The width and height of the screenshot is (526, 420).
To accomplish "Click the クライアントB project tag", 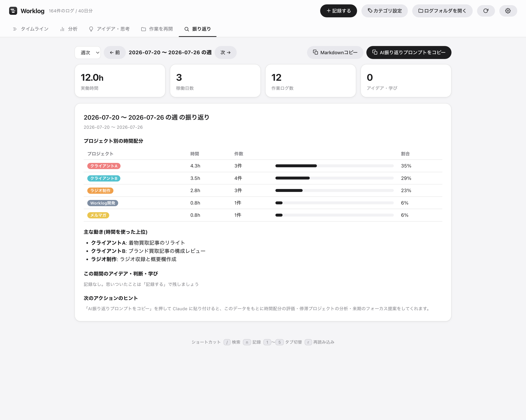I will pyautogui.click(x=104, y=178).
